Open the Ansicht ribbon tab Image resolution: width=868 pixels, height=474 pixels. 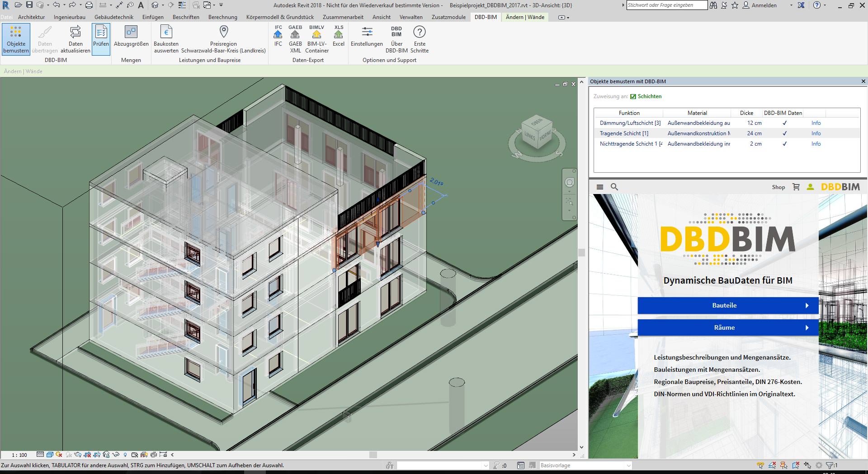(382, 17)
